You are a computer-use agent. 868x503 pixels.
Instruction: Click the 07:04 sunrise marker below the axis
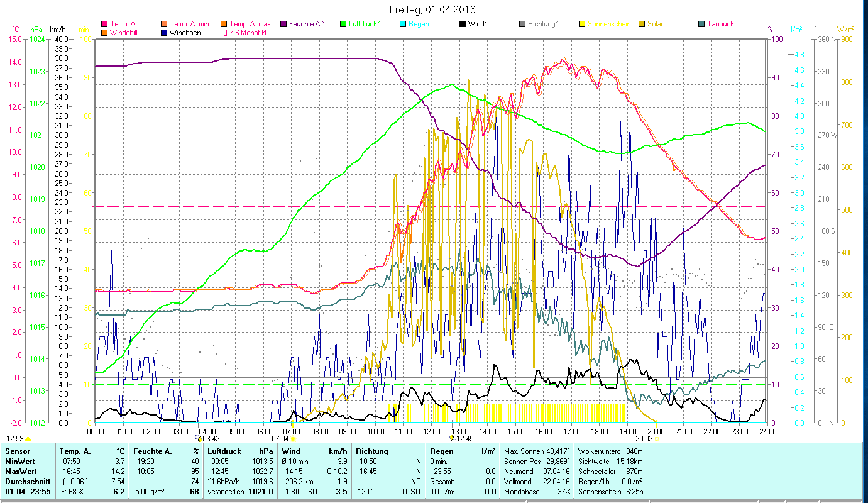[280, 438]
